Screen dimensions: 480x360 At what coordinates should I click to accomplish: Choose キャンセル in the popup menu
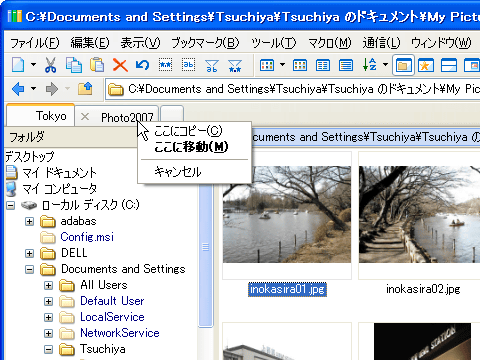[194, 172]
